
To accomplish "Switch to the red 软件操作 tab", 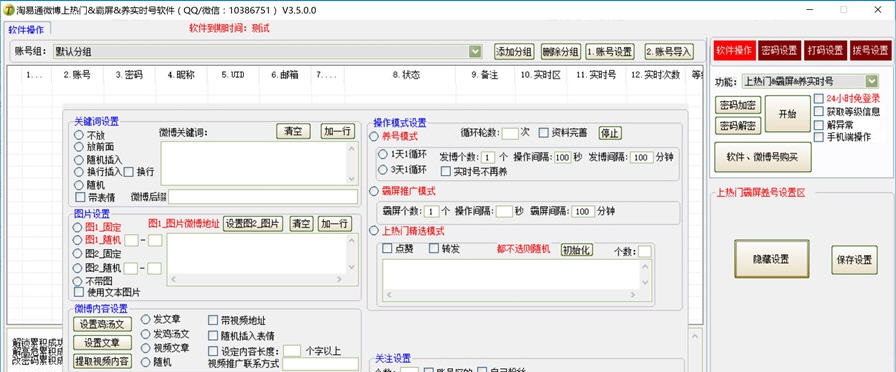I will (x=734, y=50).
